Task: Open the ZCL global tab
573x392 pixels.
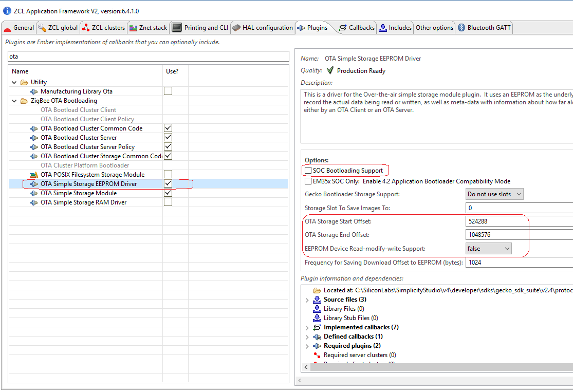Action: click(x=58, y=28)
